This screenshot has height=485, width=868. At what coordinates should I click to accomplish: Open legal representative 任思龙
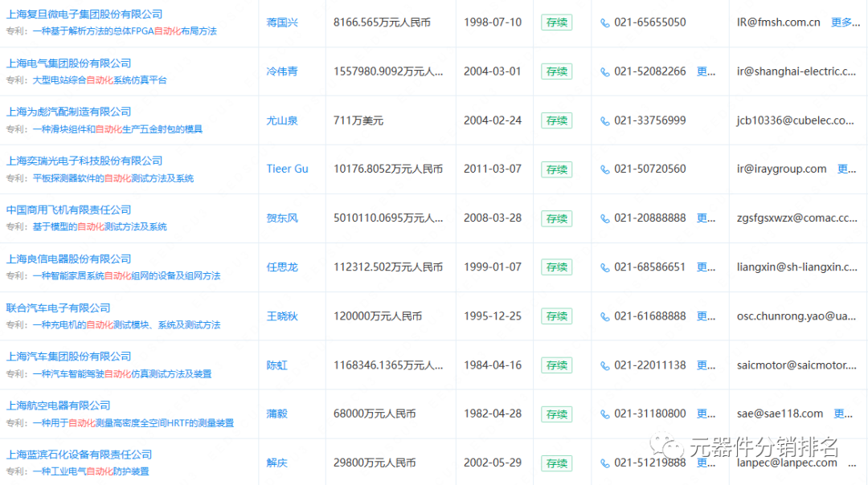(282, 267)
